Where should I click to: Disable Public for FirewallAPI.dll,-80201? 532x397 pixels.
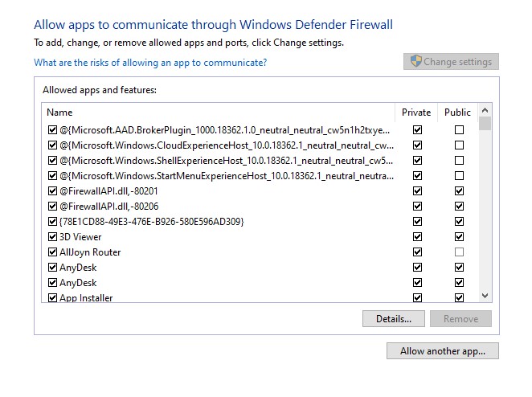[459, 191]
